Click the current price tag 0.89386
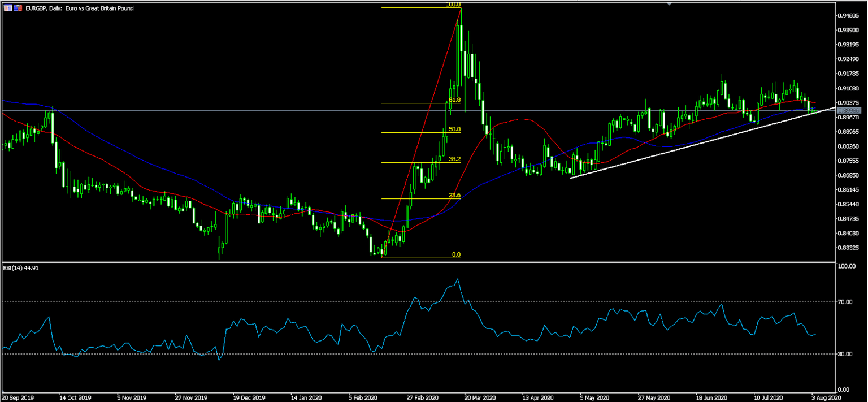The height and width of the screenshot is (402, 868). (850, 110)
